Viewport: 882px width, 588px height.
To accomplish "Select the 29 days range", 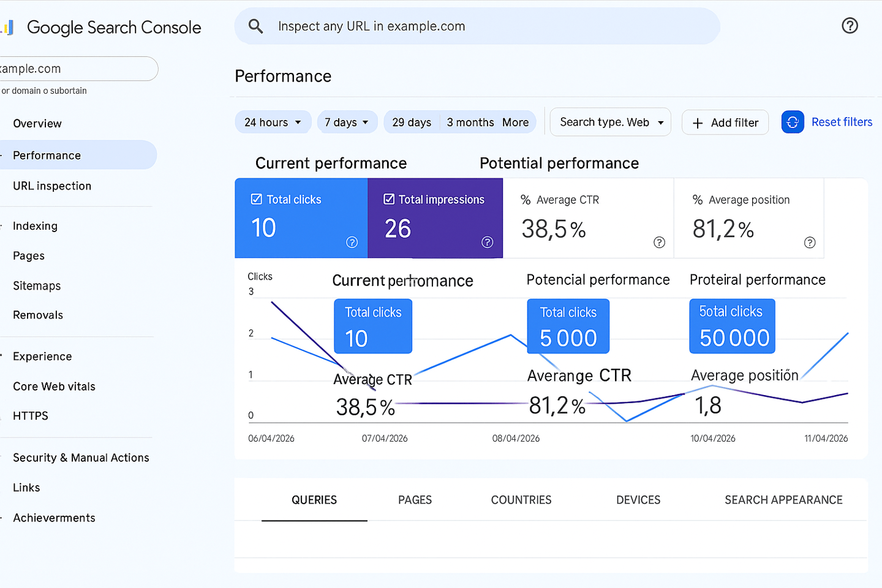I will (x=412, y=122).
